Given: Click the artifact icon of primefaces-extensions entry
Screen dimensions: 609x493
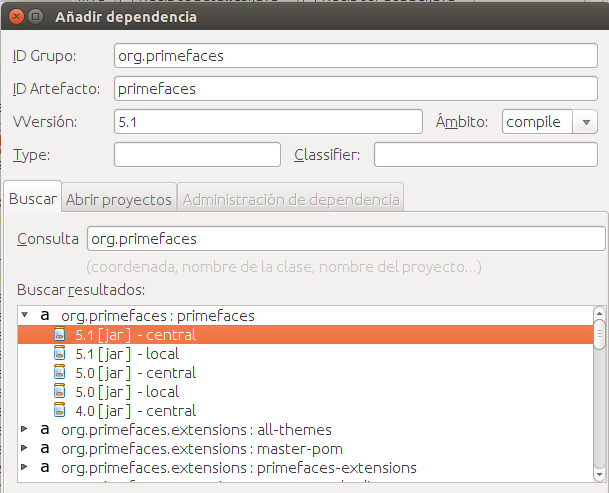Looking at the screenshot, I should coord(45,468).
